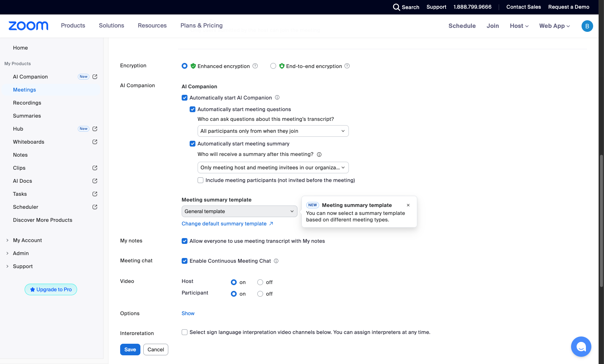Image resolution: width=604 pixels, height=364 pixels.
Task: Open Solutions menu
Action: (x=111, y=26)
